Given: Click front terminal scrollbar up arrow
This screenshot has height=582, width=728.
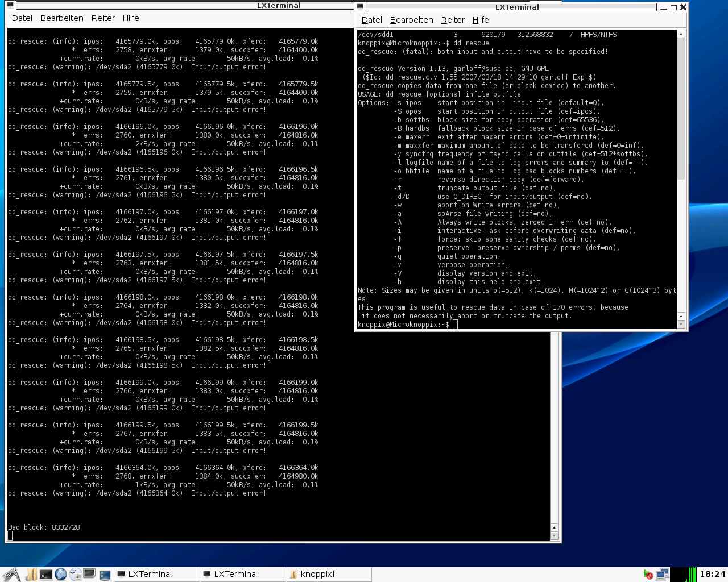Looking at the screenshot, I should (681, 34).
